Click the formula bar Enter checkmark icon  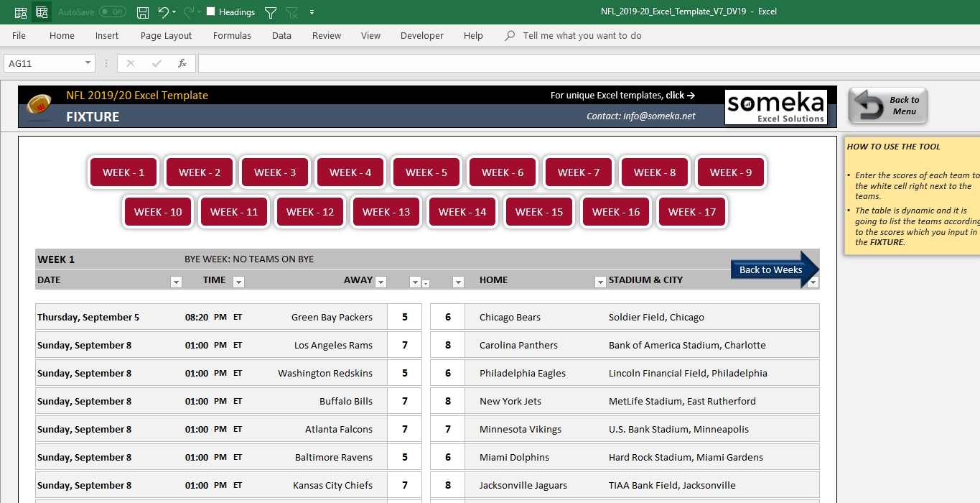pos(157,63)
